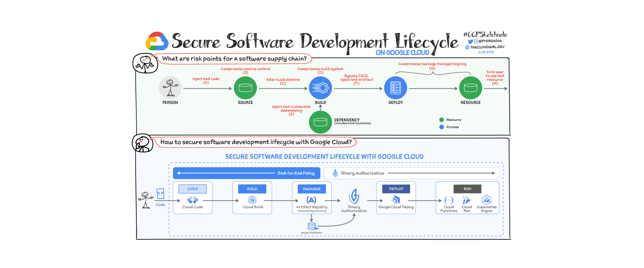Click the 'Compromise source control (B)' label
Screen dimensions: 644x268
point(245,71)
